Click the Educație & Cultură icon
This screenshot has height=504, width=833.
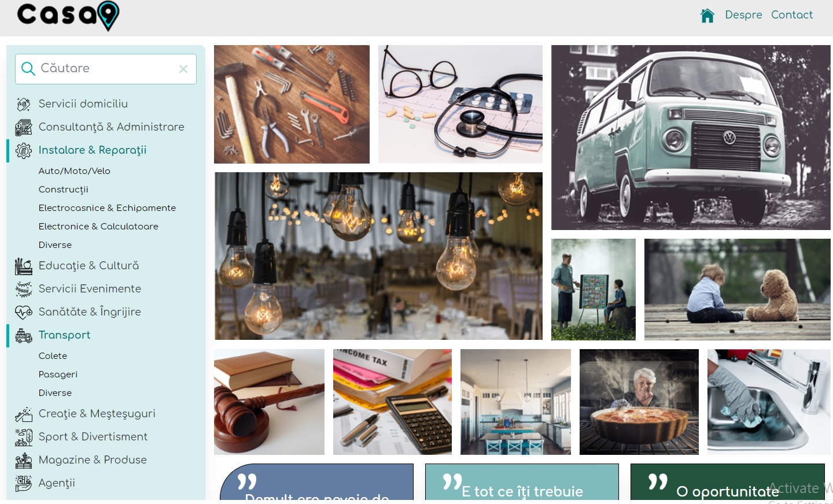tap(24, 266)
